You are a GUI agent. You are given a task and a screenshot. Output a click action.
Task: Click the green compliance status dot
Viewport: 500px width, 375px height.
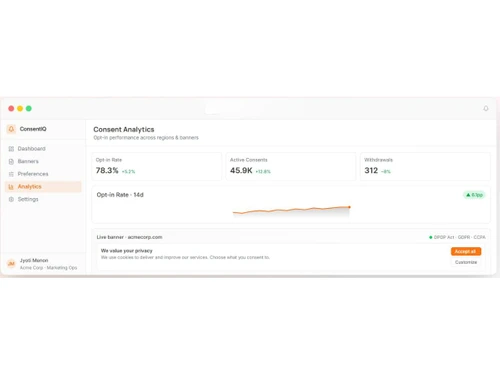point(431,237)
